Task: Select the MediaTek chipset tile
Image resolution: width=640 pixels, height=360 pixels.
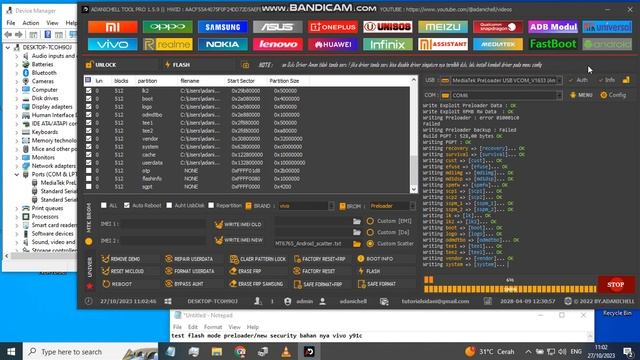Action: (498, 44)
